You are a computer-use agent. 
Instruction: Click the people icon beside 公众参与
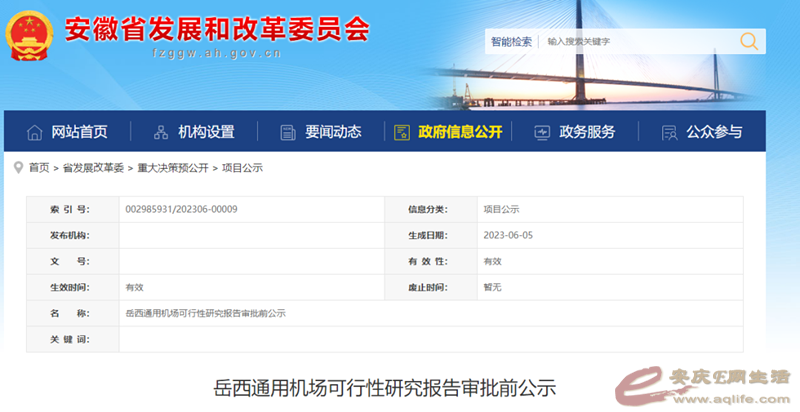click(670, 132)
